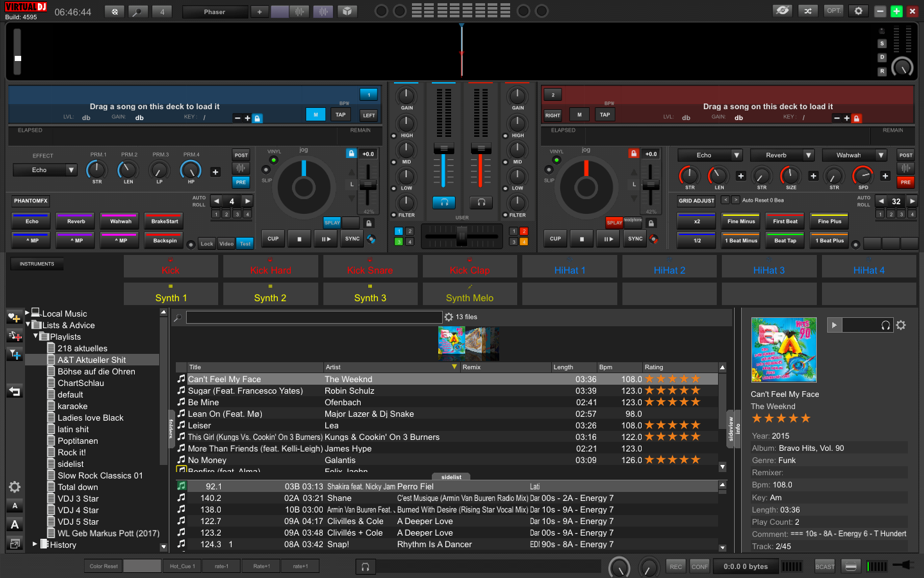Click the spinning disc icon next to left deck SYNC
This screenshot has height=578, width=924.
[x=371, y=239]
